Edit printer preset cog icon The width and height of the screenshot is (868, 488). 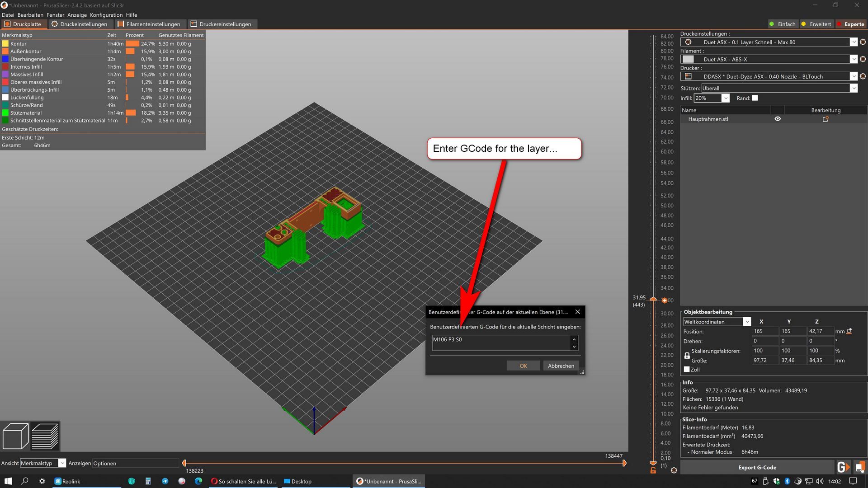tap(863, 76)
